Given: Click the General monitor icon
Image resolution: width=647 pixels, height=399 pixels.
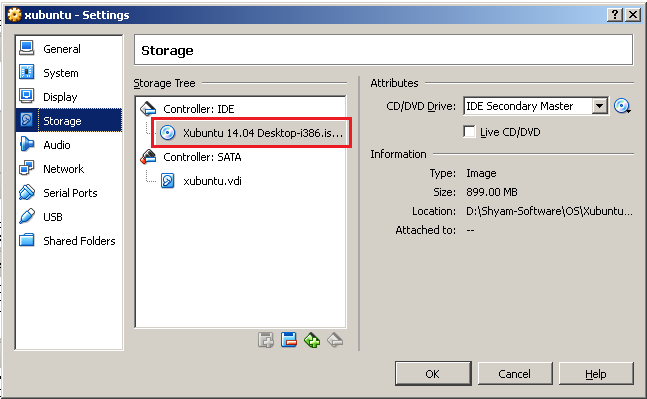Looking at the screenshot, I should pyautogui.click(x=27, y=48).
